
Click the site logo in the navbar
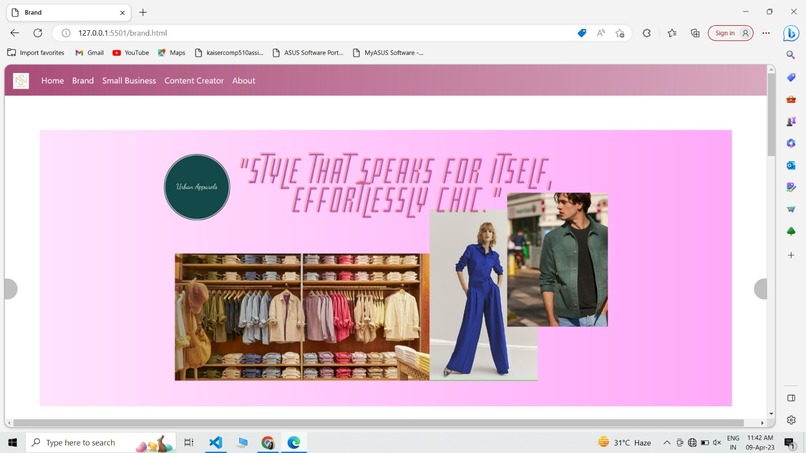pos(21,81)
